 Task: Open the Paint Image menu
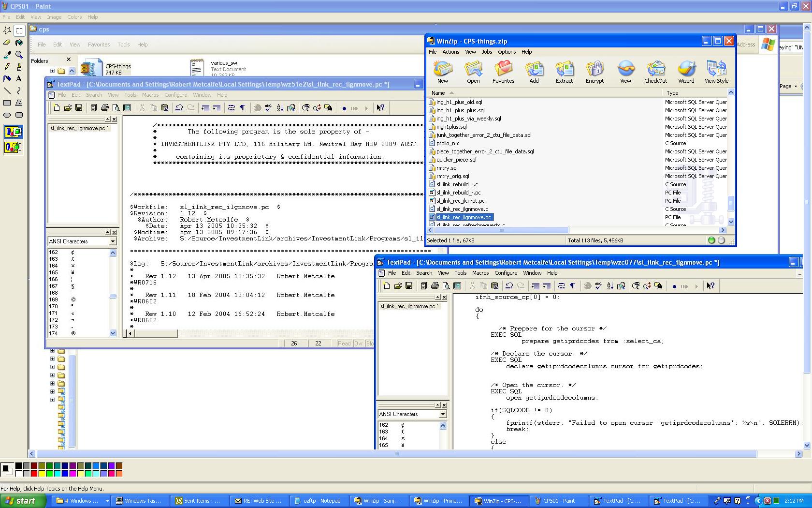click(54, 17)
